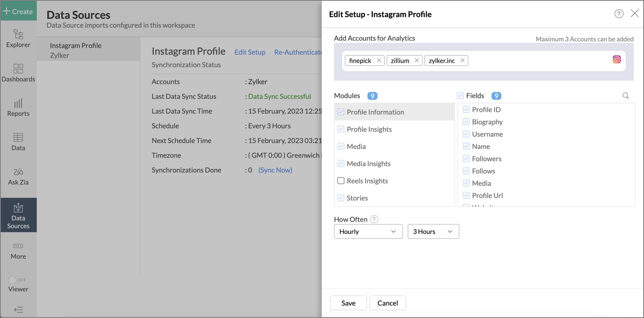Click the Edit Setup link
Viewport: 644px width, 318px height.
pyautogui.click(x=250, y=52)
